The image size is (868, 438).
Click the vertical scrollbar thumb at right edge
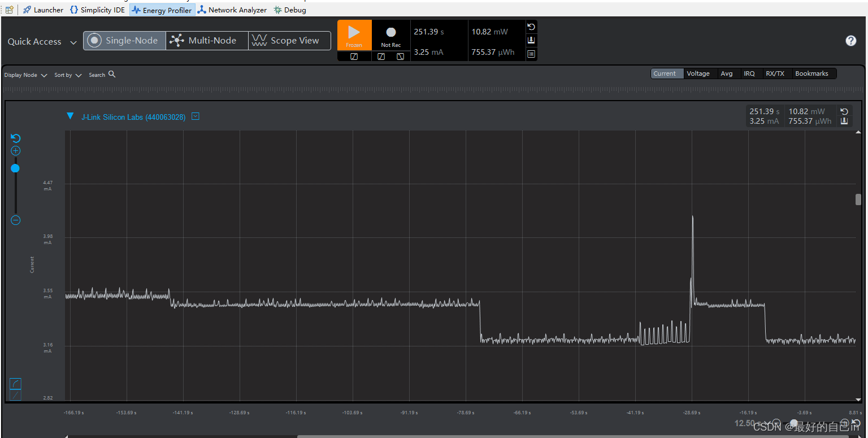[x=858, y=200]
